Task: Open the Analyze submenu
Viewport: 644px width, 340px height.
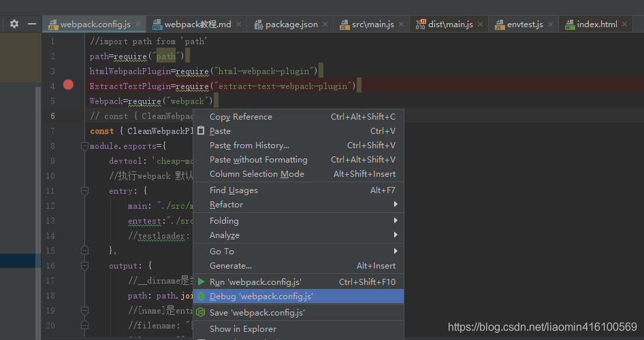Action: tap(299, 235)
